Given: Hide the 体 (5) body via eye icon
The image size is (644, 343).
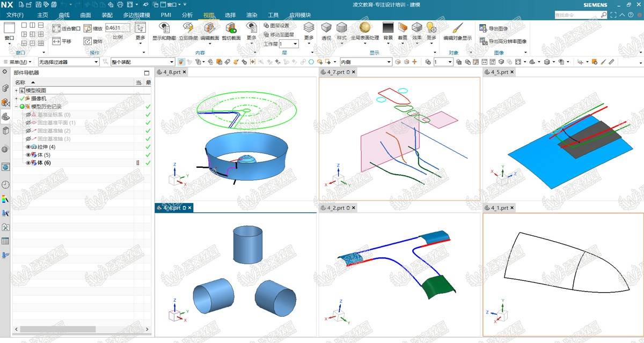Looking at the screenshot, I should (28, 155).
